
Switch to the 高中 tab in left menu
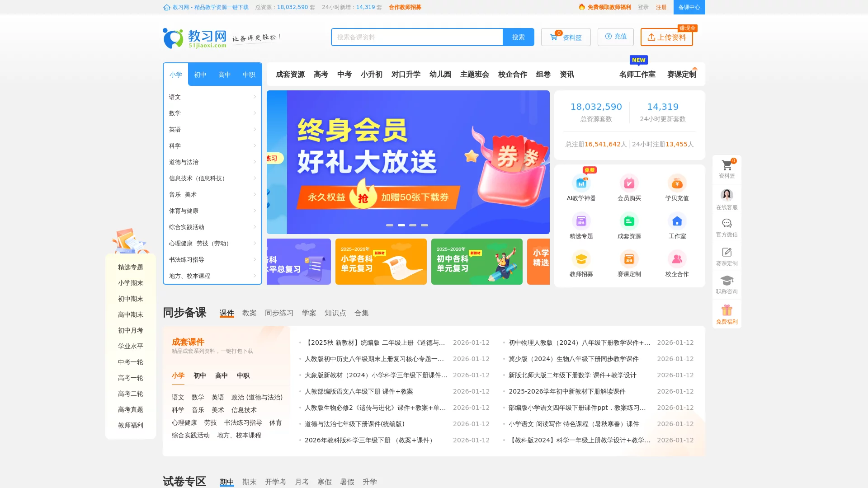coord(224,75)
